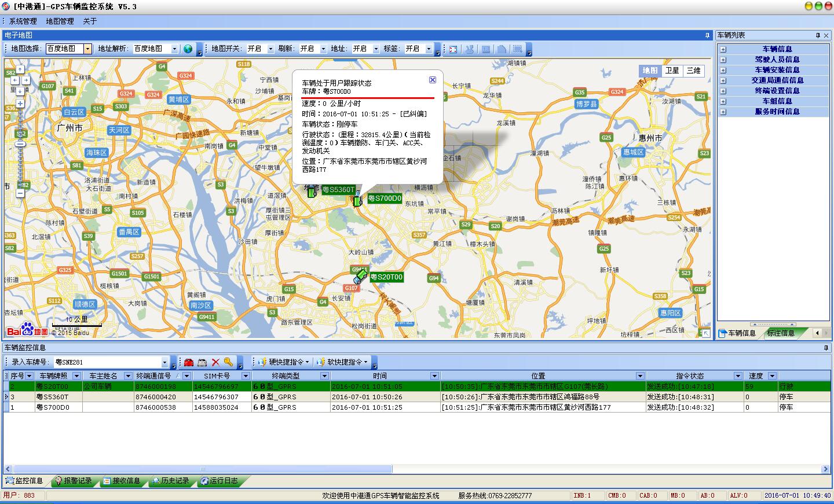Pin the 电子地图 panel
Image resolution: width=834 pixels, height=504 pixels.
click(x=707, y=35)
